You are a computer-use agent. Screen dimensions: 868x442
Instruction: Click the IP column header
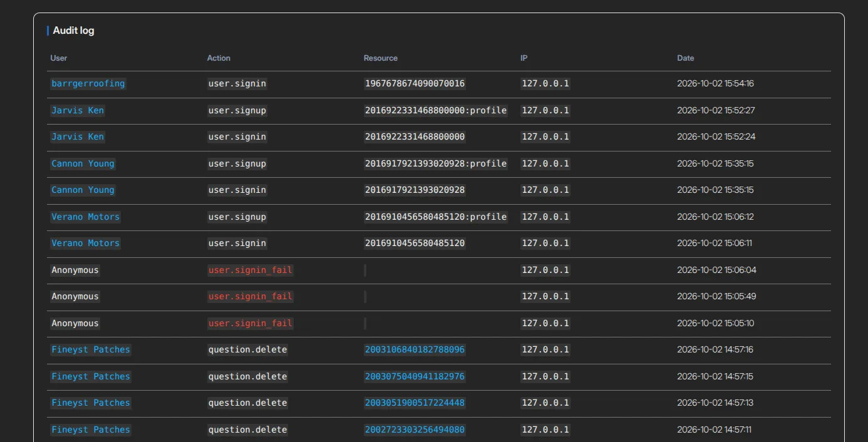click(524, 58)
